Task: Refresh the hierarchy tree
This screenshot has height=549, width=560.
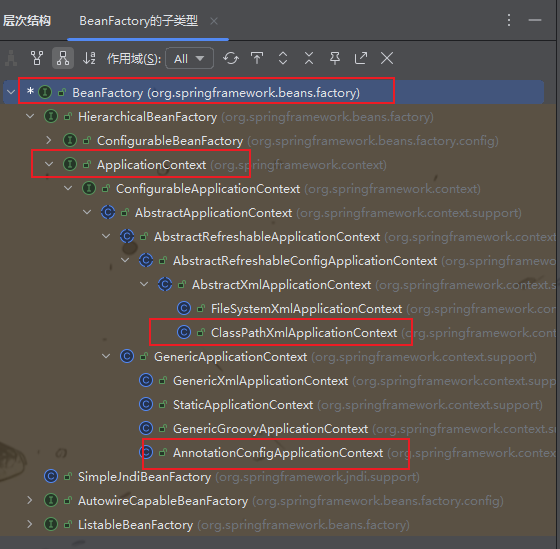Action: point(231,58)
